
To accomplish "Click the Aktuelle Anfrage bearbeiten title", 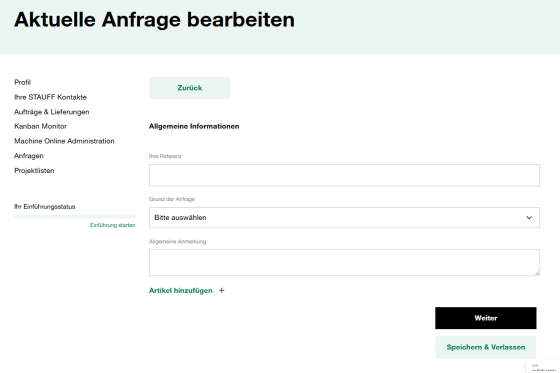I will click(154, 19).
